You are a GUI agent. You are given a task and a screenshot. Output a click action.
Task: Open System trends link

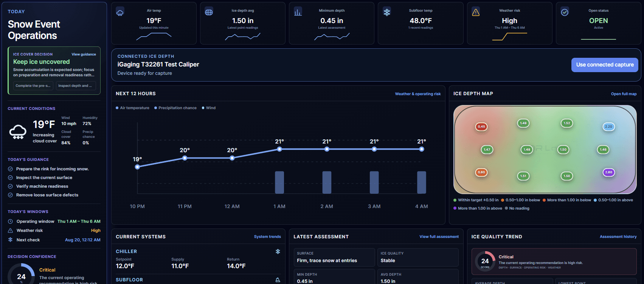point(267,237)
